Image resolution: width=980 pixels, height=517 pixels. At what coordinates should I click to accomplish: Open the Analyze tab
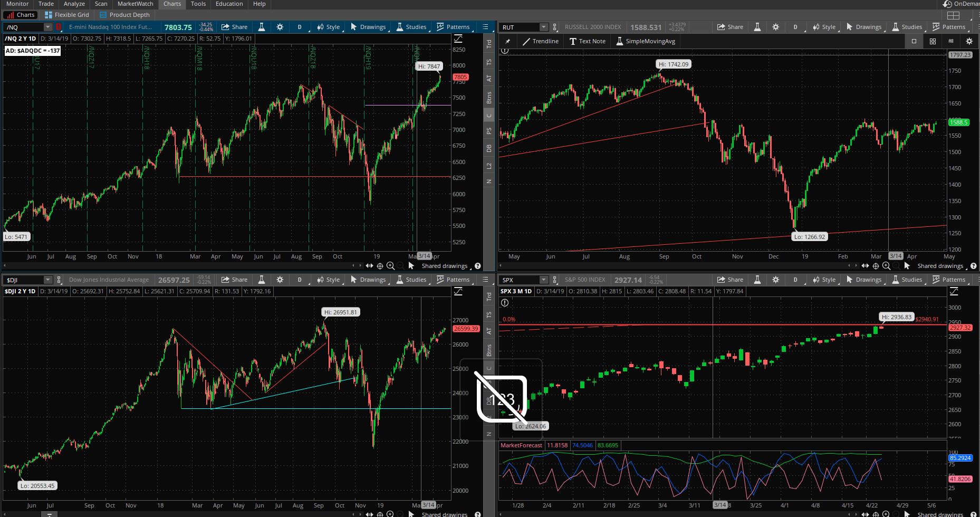[x=74, y=4]
